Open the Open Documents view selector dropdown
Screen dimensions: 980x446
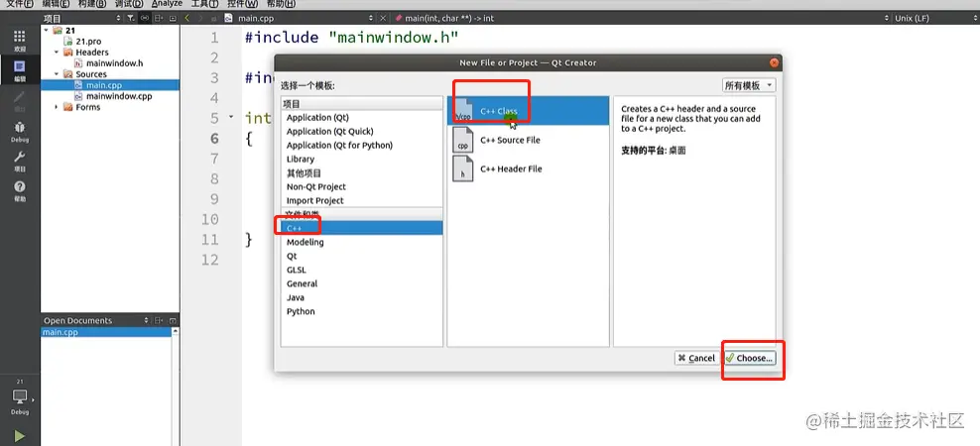[97, 320]
